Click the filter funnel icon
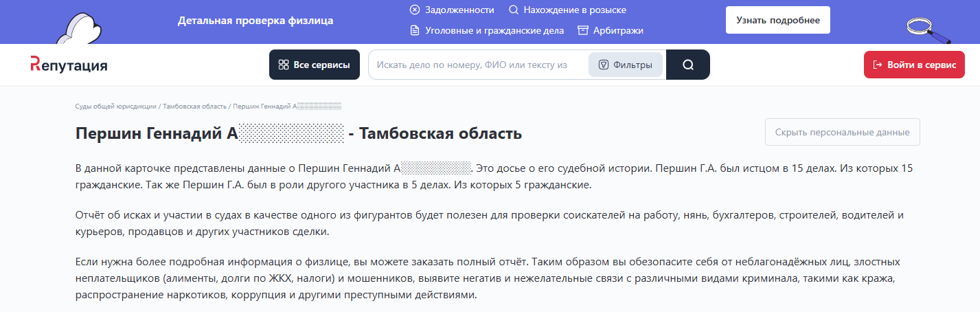 [604, 65]
